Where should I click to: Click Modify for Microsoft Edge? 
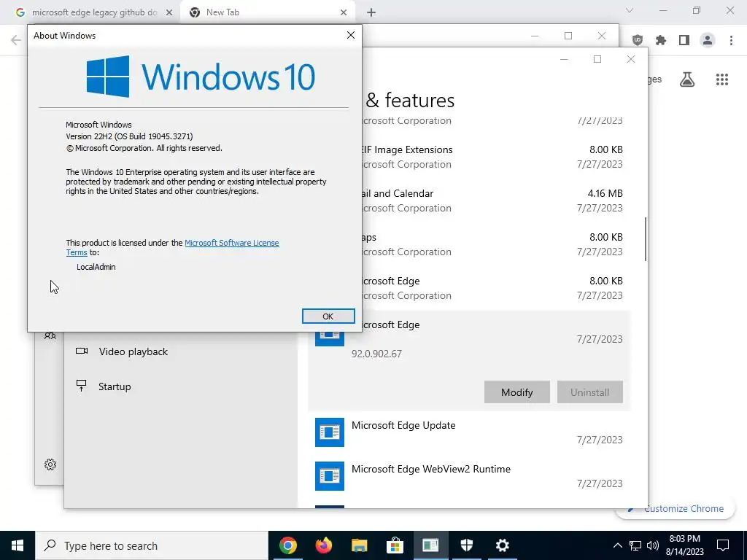pyautogui.click(x=517, y=392)
